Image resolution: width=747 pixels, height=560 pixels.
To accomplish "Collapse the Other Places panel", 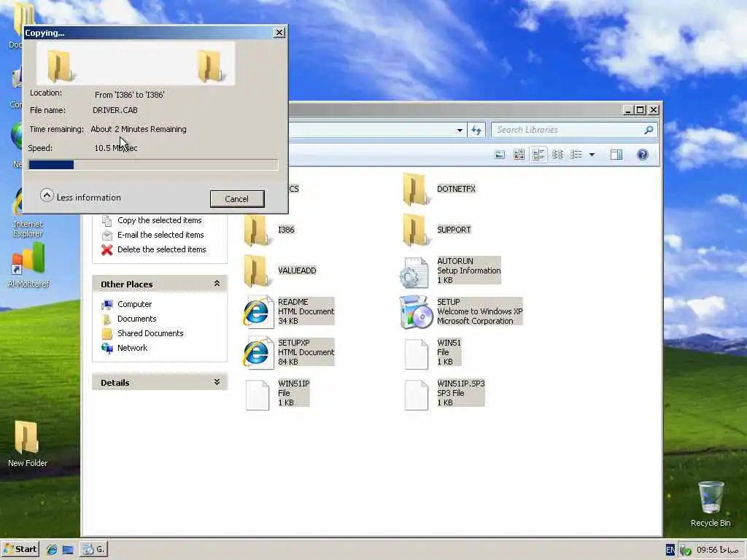I will [x=217, y=284].
